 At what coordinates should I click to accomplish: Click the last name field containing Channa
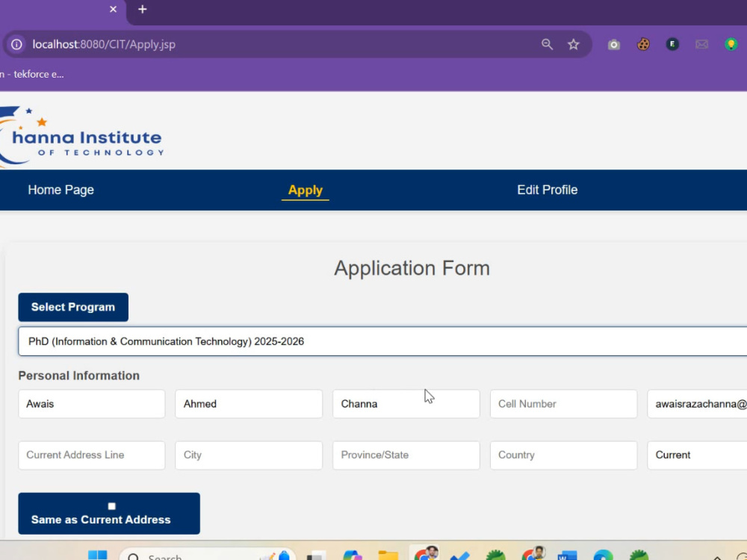point(406,404)
